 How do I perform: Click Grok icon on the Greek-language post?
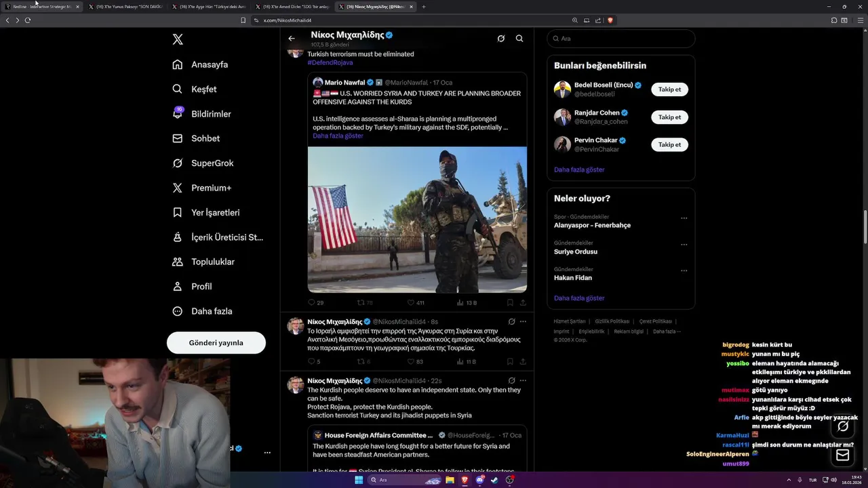point(511,321)
